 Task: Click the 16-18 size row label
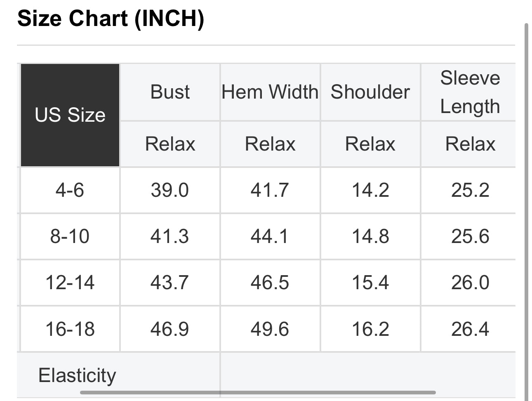click(x=70, y=329)
